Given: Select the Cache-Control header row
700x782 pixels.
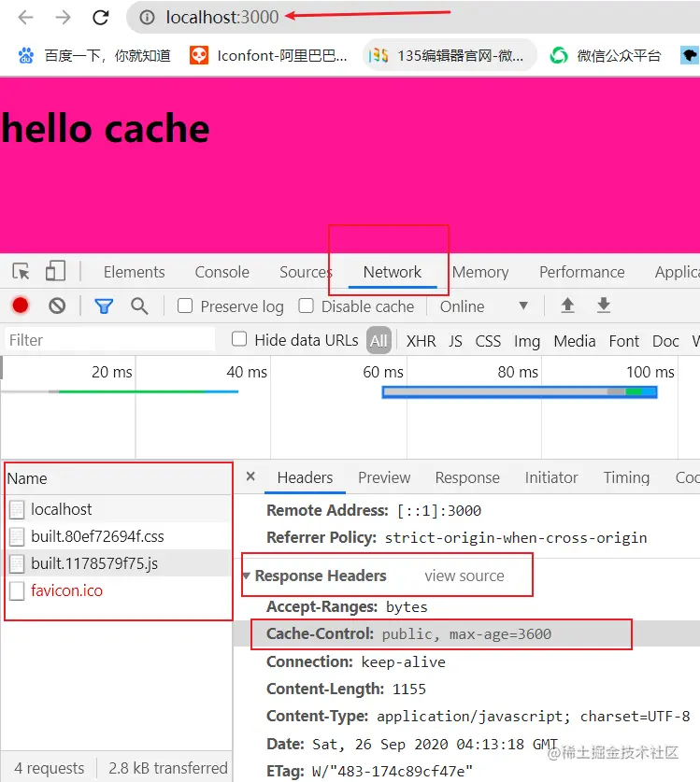Looking at the screenshot, I should click(x=466, y=633).
